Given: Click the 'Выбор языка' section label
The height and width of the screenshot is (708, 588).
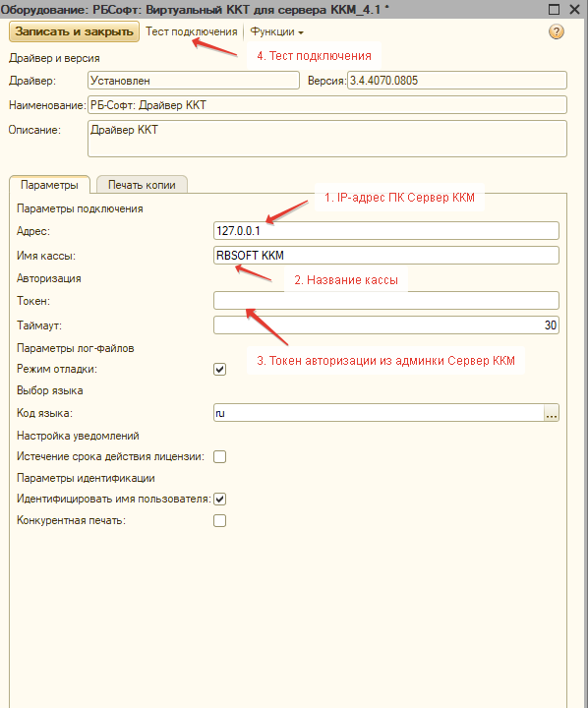Looking at the screenshot, I should point(50,390).
